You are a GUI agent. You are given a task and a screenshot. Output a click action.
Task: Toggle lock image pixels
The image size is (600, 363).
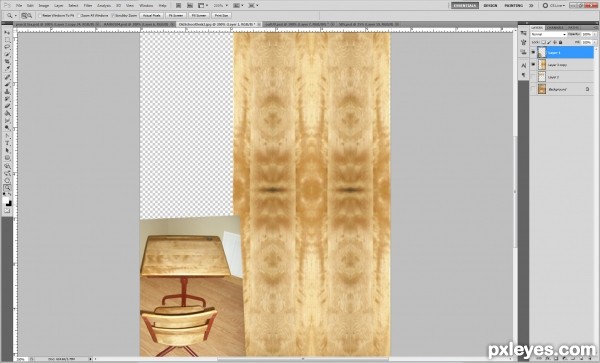coord(549,42)
